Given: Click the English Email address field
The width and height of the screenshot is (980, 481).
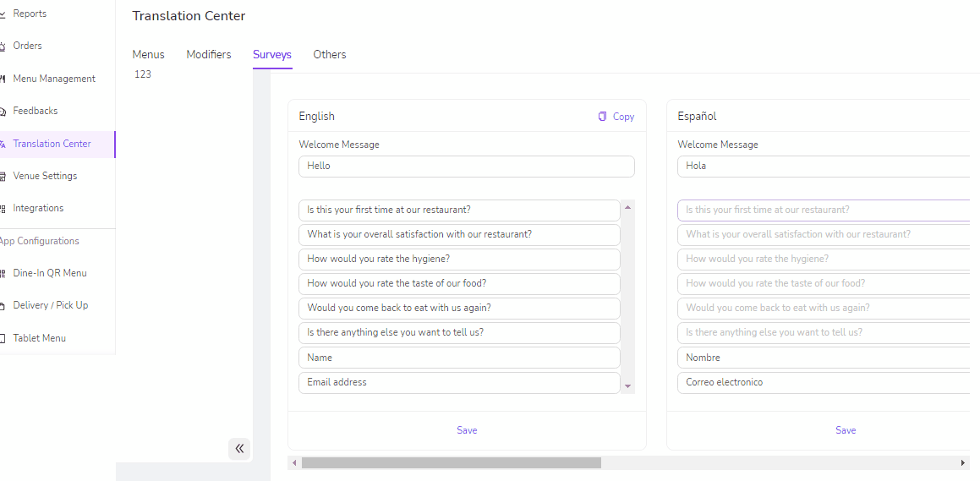Looking at the screenshot, I should tap(459, 383).
